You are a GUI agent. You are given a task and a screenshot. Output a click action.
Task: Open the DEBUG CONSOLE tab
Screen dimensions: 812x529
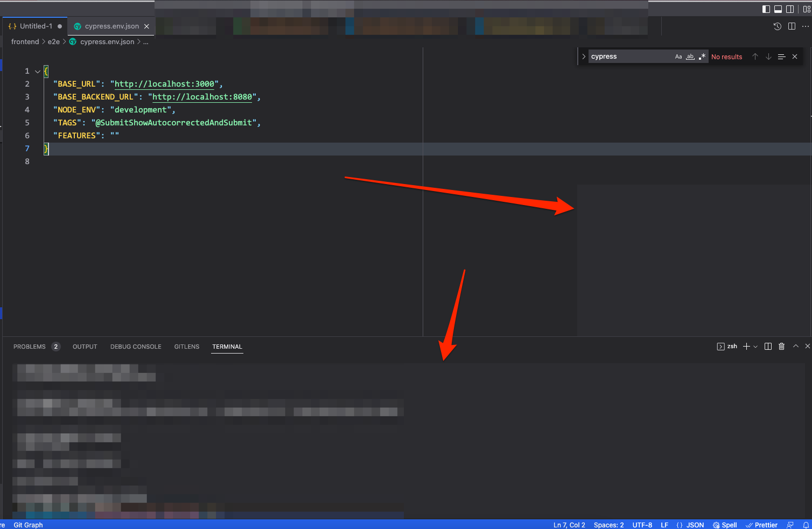pos(135,347)
